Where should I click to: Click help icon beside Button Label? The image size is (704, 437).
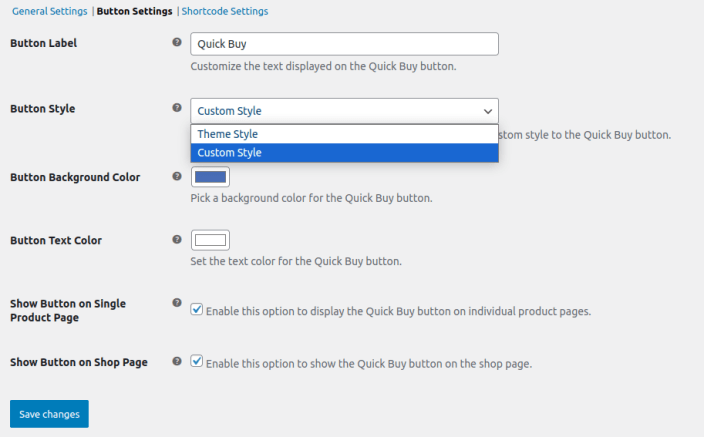(x=177, y=43)
